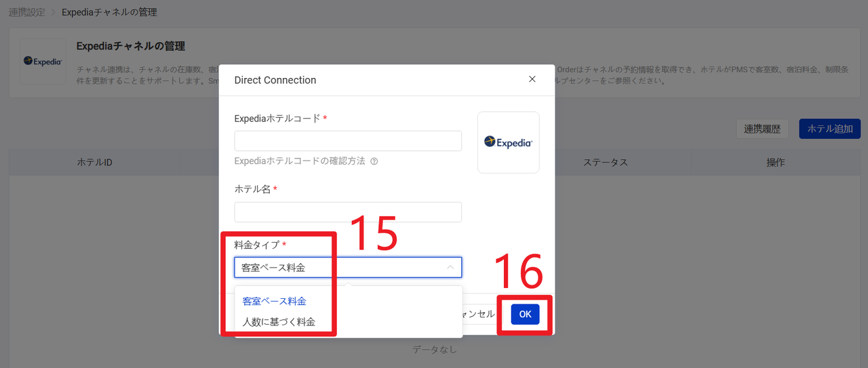This screenshot has height=368, width=868.
Task: Click the ホテル追加 button
Action: point(829,129)
